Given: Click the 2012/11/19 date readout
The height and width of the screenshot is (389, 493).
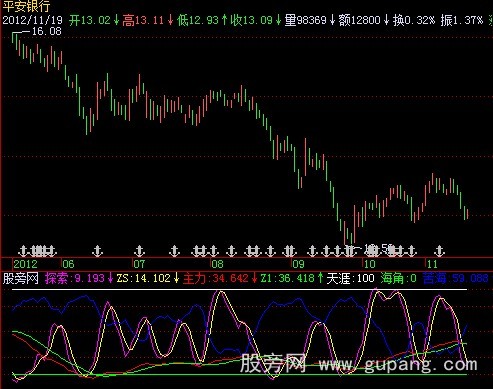Looking at the screenshot, I should (x=33, y=20).
